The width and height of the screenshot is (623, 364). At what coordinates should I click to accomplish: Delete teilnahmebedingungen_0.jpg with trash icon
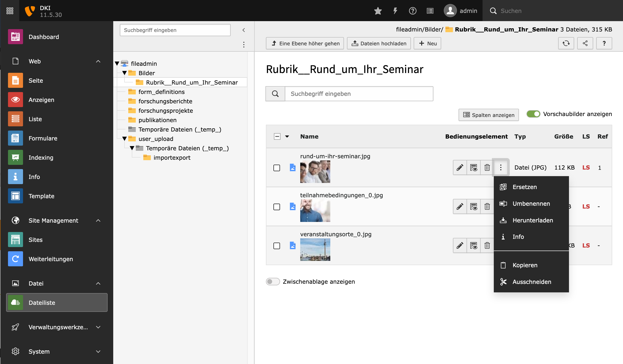(487, 207)
